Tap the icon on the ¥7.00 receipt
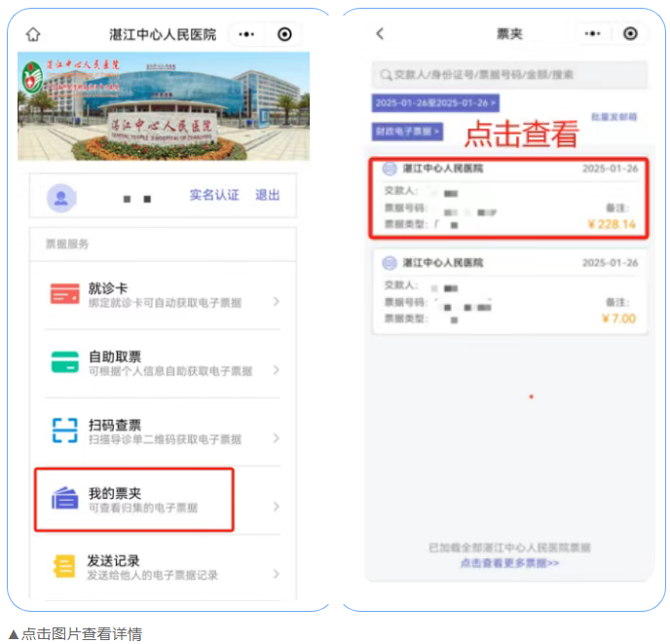 pos(390,263)
